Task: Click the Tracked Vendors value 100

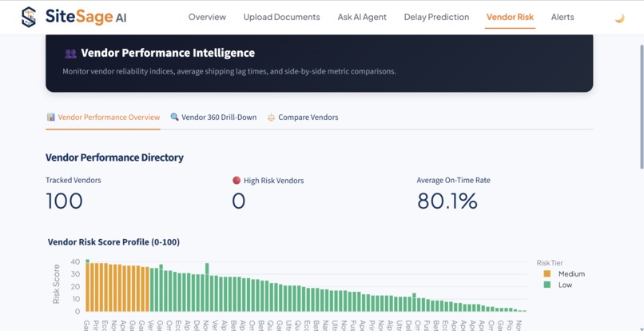Action: pos(64,201)
